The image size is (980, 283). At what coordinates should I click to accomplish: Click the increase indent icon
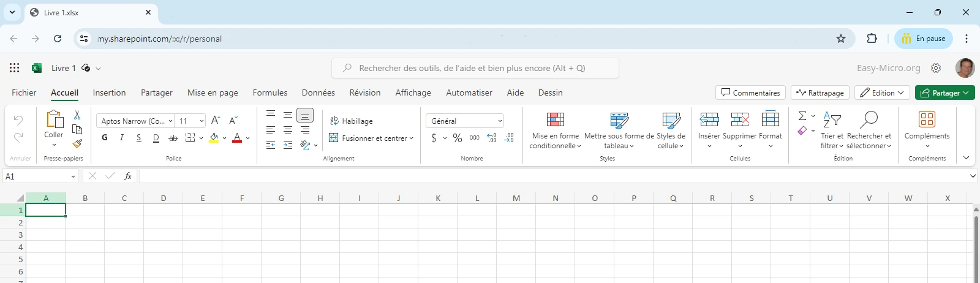288,145
